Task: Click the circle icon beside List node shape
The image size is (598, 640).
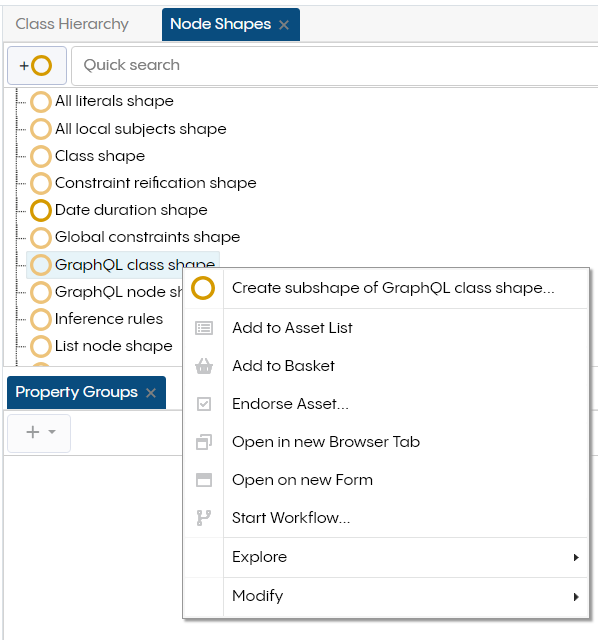Action: pyautogui.click(x=41, y=346)
